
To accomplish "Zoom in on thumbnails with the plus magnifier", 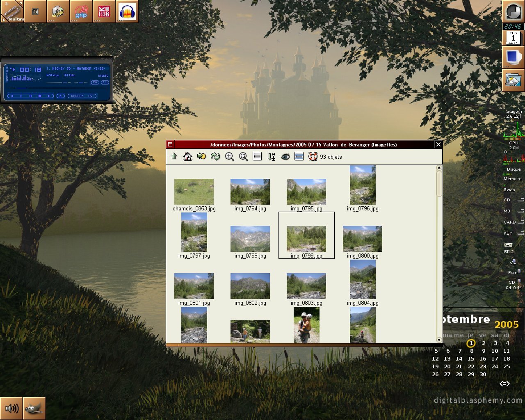I will tap(229, 157).
